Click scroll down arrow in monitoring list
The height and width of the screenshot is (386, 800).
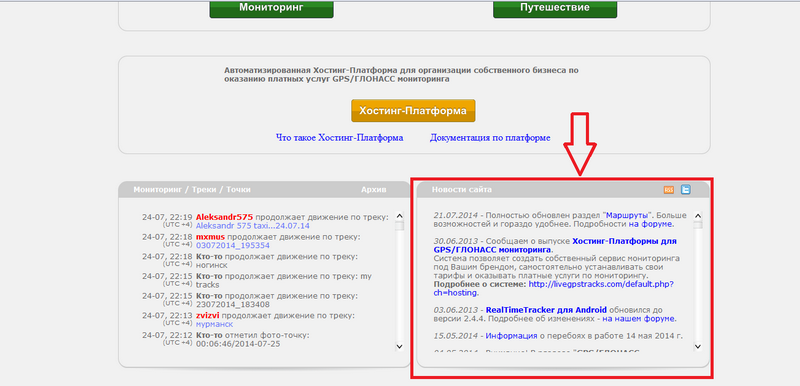point(399,346)
